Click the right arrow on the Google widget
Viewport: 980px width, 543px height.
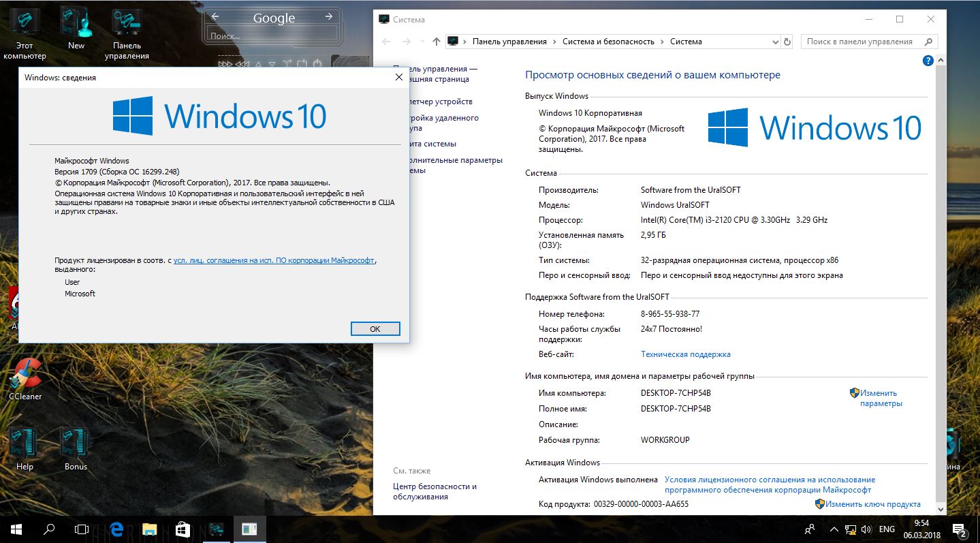coord(329,16)
